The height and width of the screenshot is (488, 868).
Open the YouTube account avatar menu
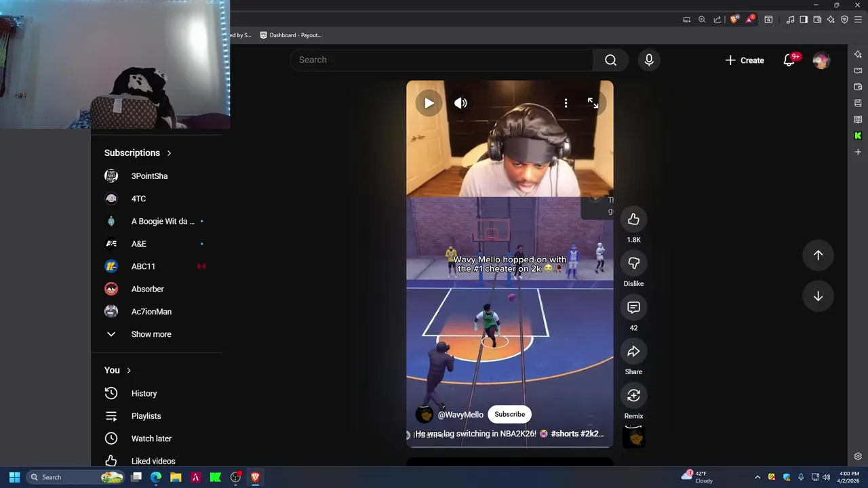pyautogui.click(x=821, y=60)
